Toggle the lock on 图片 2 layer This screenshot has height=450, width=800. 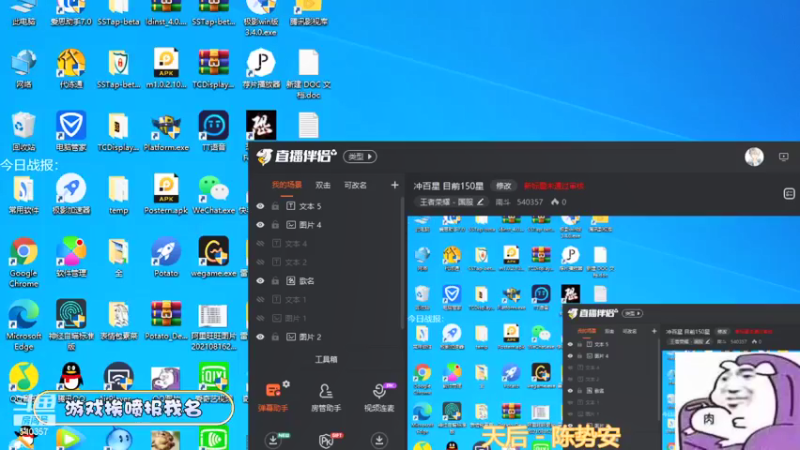click(x=275, y=337)
